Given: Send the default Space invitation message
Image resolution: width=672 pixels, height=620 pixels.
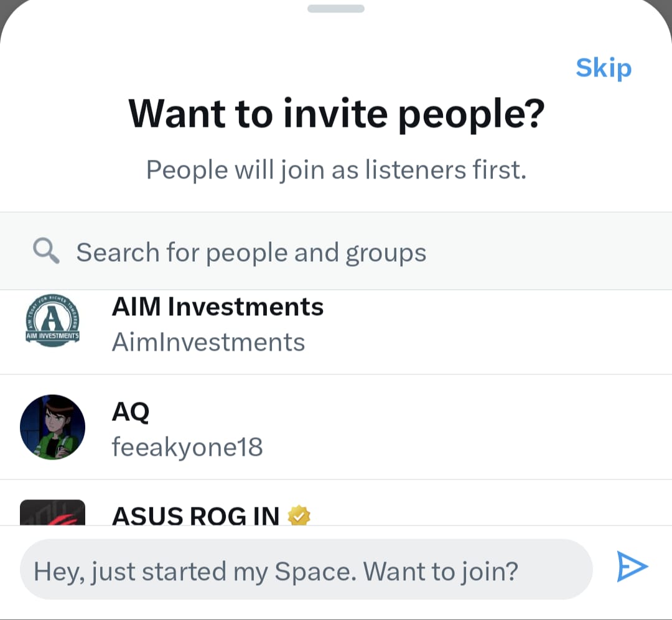Looking at the screenshot, I should (632, 567).
